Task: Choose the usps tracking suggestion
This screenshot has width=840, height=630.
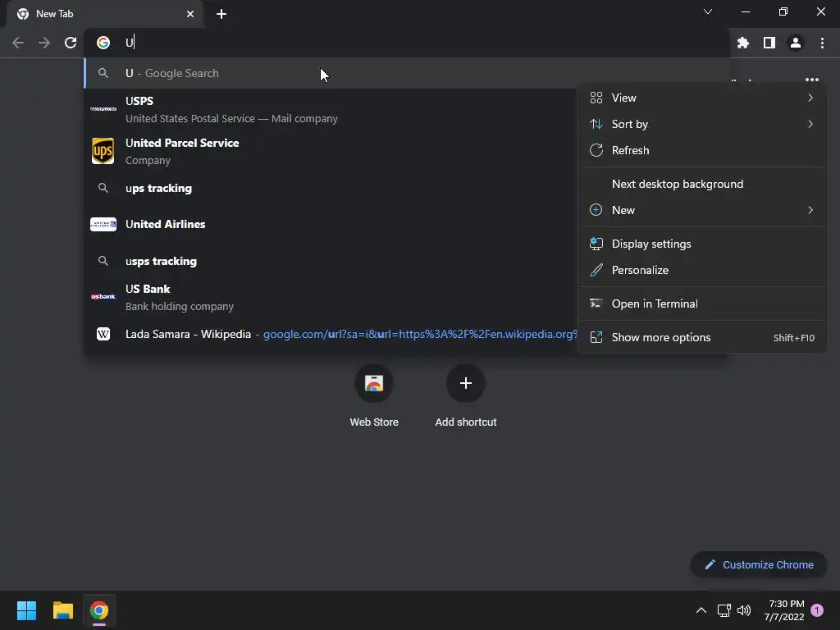Action: point(330,262)
